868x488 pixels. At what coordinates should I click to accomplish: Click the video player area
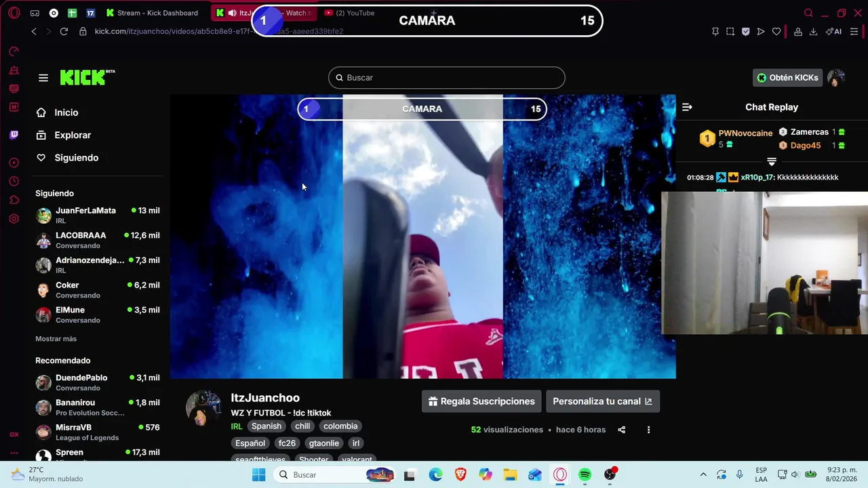422,237
